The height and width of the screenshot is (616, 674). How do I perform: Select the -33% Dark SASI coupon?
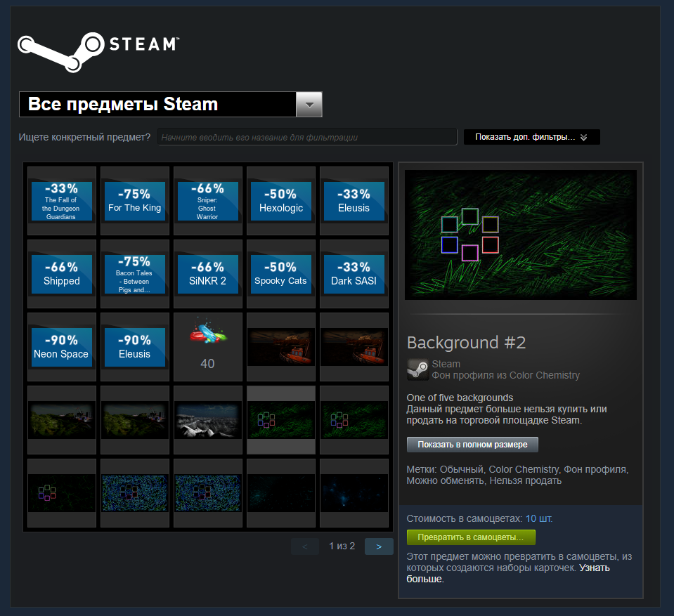coord(354,274)
